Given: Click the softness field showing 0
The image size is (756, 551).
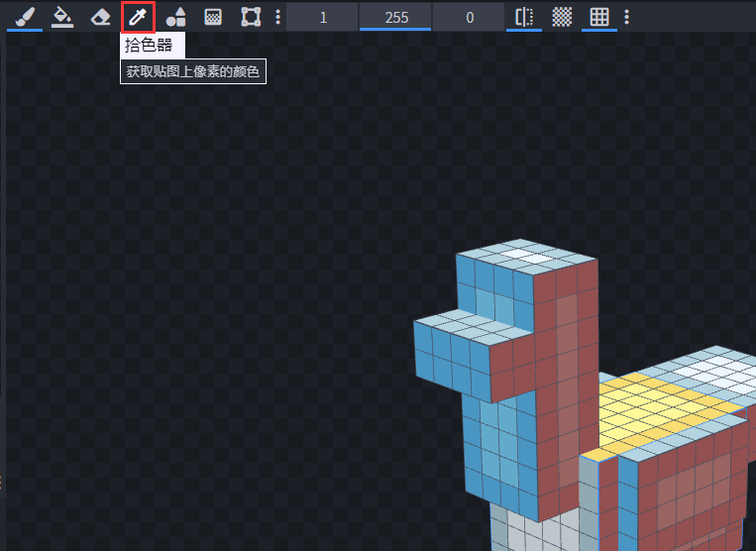Looking at the screenshot, I should pos(469,18).
